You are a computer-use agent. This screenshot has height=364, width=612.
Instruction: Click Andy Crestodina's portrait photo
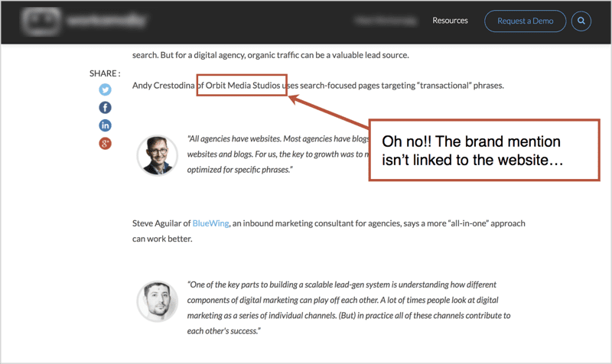tap(158, 155)
